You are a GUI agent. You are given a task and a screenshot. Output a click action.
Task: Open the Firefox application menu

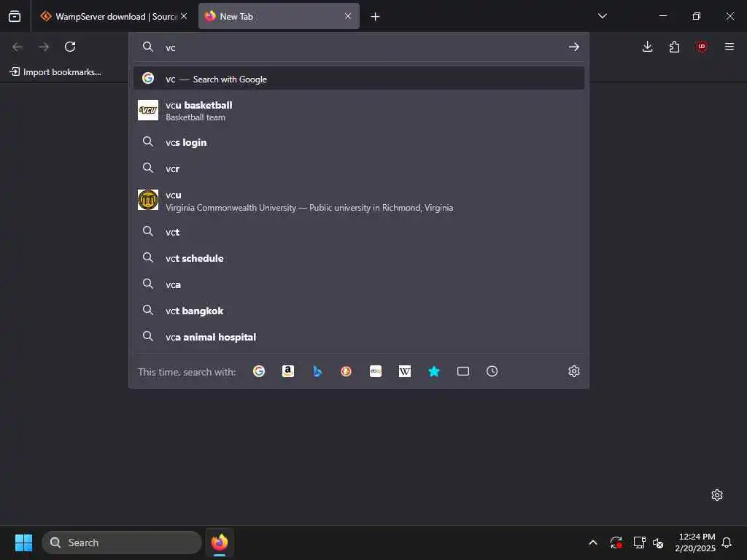tap(729, 47)
